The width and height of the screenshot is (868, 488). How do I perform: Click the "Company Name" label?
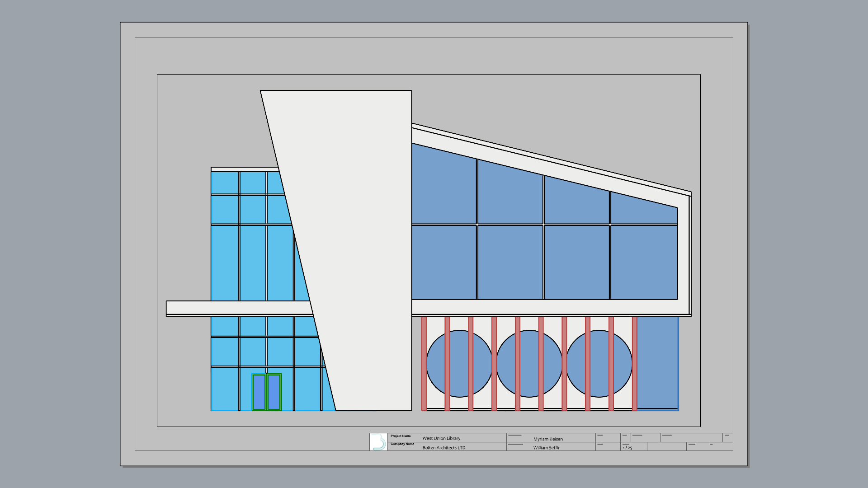point(402,444)
